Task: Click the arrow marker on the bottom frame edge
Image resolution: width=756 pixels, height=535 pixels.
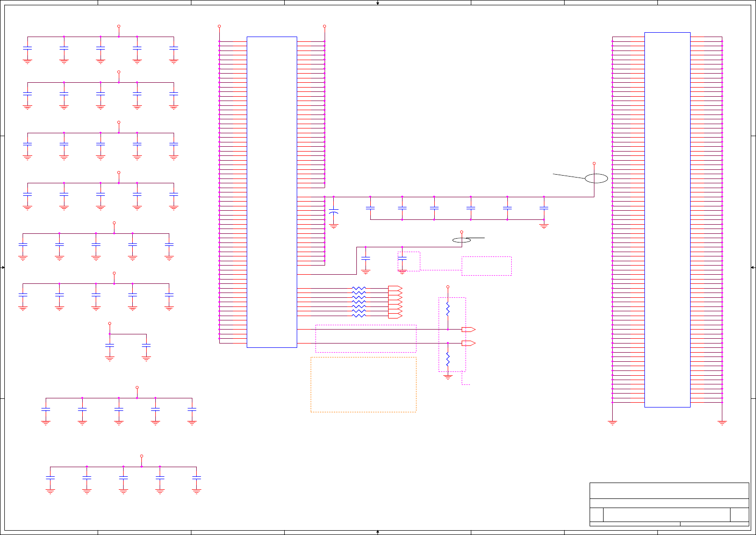Action: [x=378, y=532]
